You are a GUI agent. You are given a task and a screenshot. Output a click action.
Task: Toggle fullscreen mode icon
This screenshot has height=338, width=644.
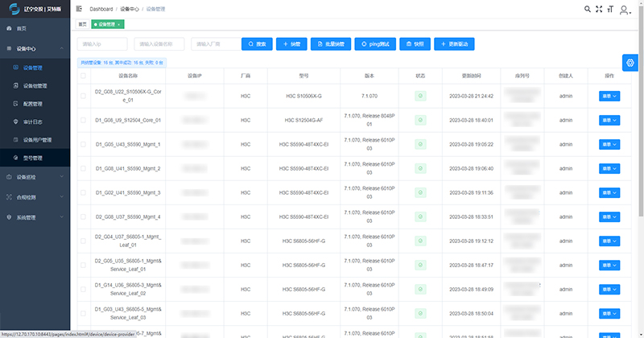tap(598, 9)
